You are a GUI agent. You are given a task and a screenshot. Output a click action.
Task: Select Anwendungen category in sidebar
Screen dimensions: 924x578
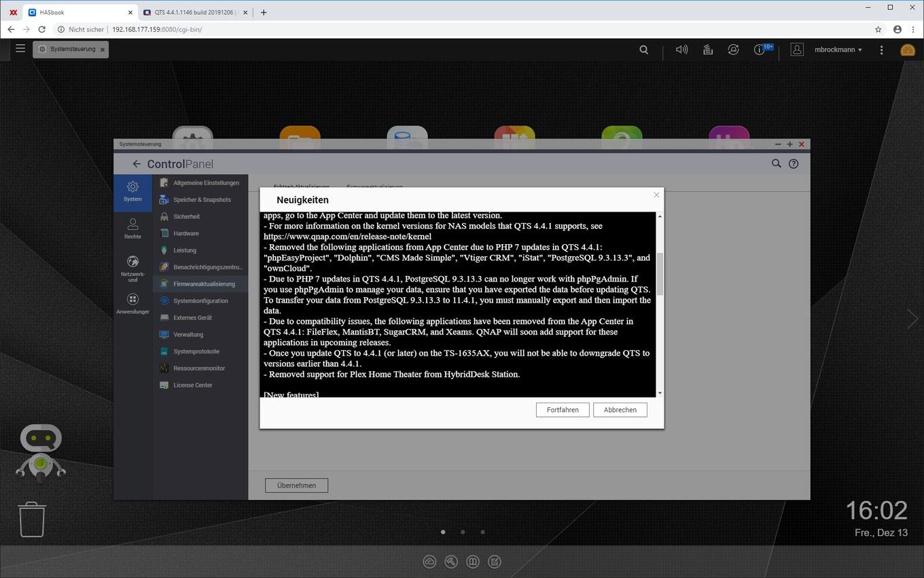(132, 304)
